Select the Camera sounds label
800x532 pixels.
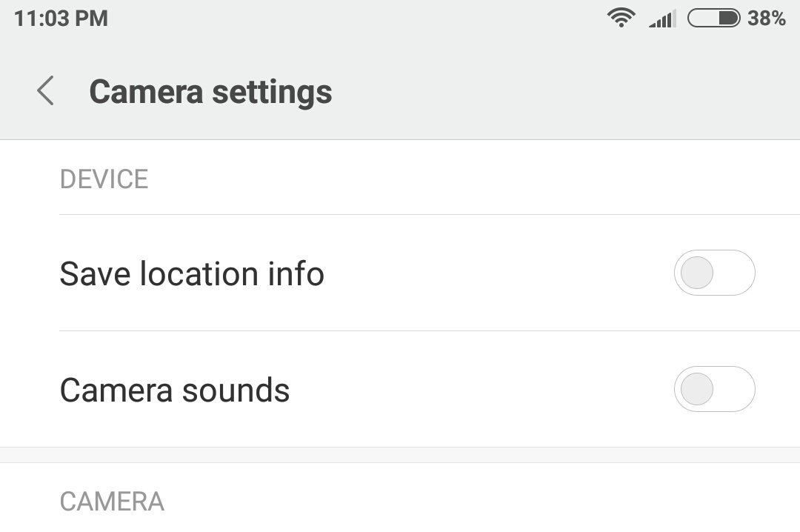pos(175,390)
